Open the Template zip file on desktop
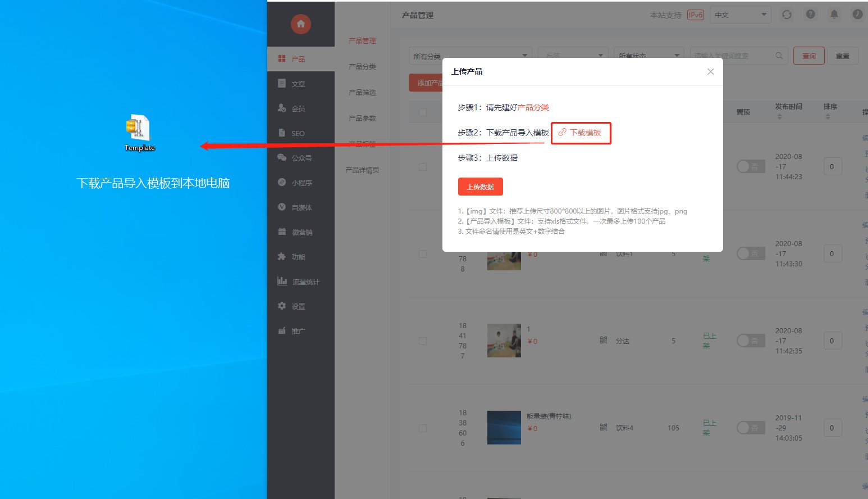The image size is (868, 499). click(139, 133)
